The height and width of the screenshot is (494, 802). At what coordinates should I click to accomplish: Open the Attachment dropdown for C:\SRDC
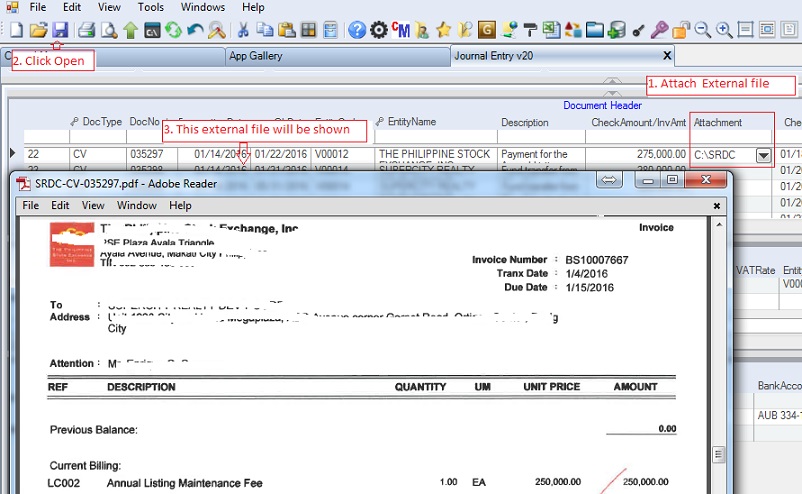pos(763,155)
